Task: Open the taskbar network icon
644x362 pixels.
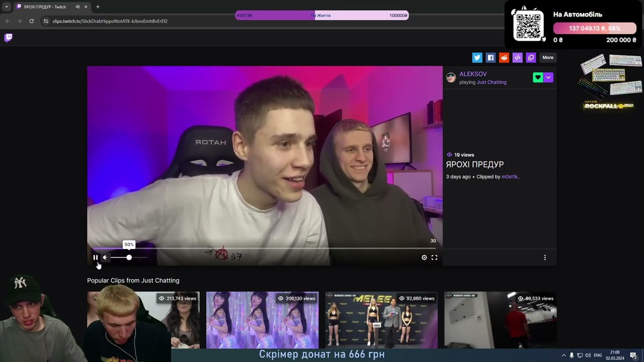Action: 580,355
